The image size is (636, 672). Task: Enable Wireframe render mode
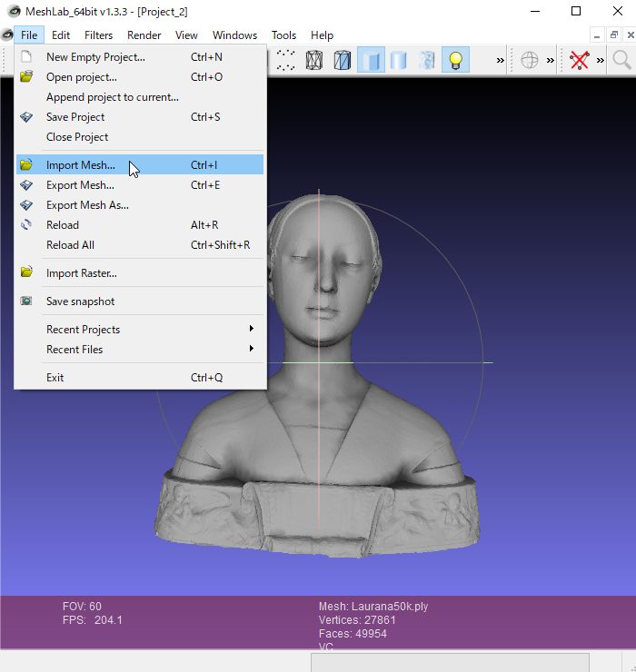click(x=314, y=60)
